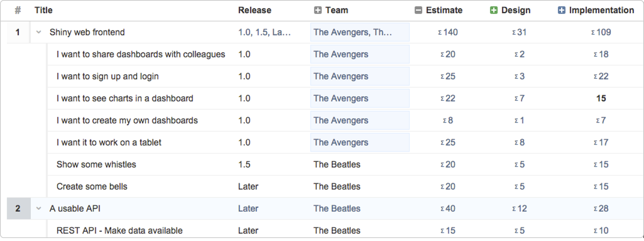Click Release Later for Create some bells
Image resolution: width=644 pixels, height=241 pixels.
click(248, 186)
